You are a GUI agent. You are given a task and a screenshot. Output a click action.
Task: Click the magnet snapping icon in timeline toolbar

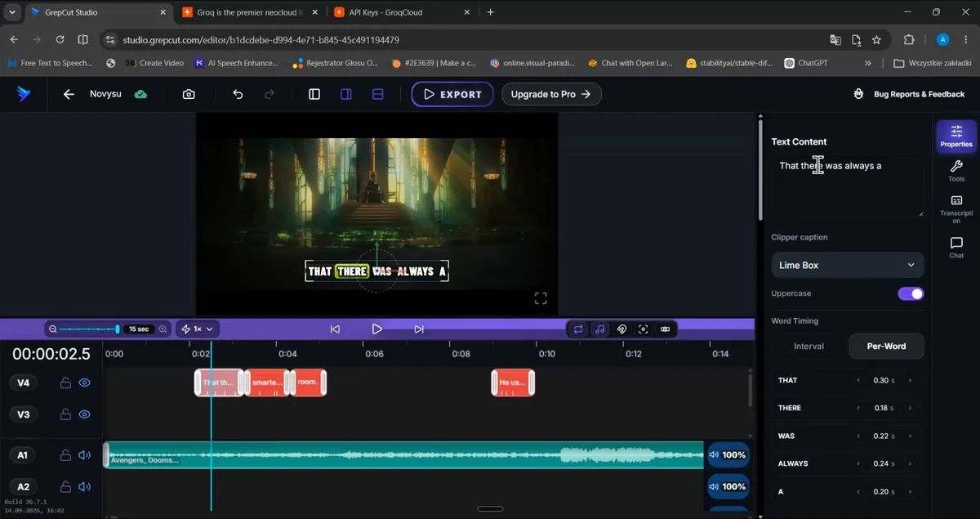pos(621,329)
